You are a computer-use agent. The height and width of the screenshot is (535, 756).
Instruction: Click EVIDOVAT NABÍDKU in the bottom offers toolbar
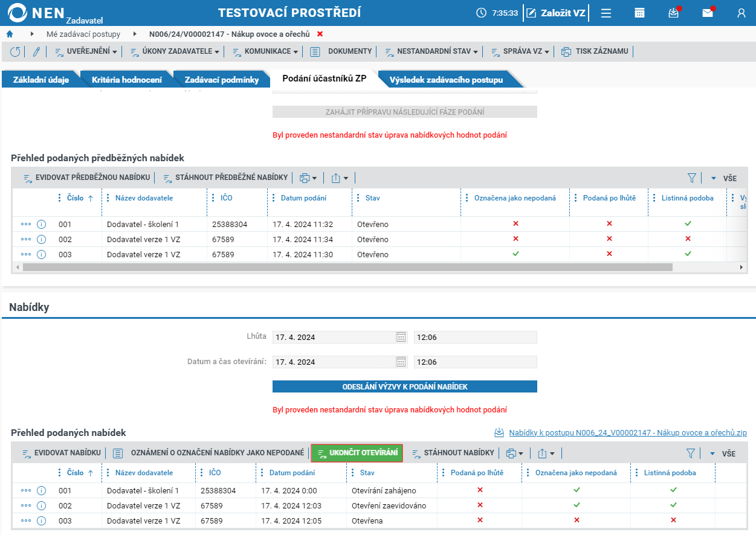(62, 453)
